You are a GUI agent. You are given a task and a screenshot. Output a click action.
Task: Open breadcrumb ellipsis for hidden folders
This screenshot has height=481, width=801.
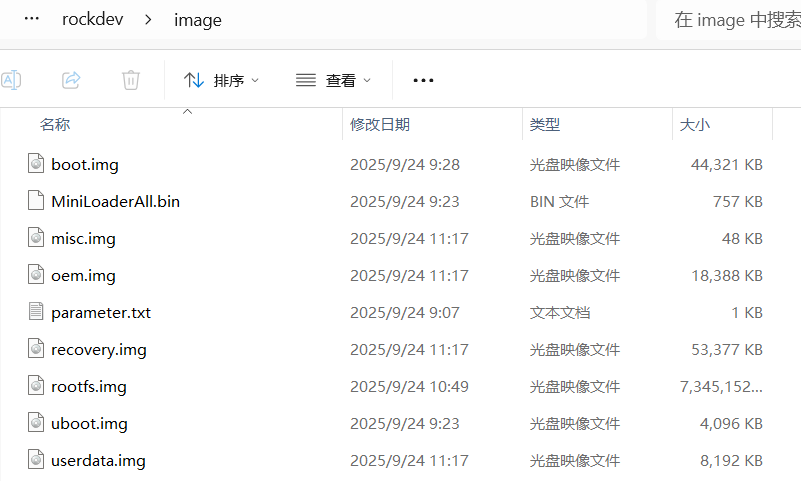tap(31, 20)
